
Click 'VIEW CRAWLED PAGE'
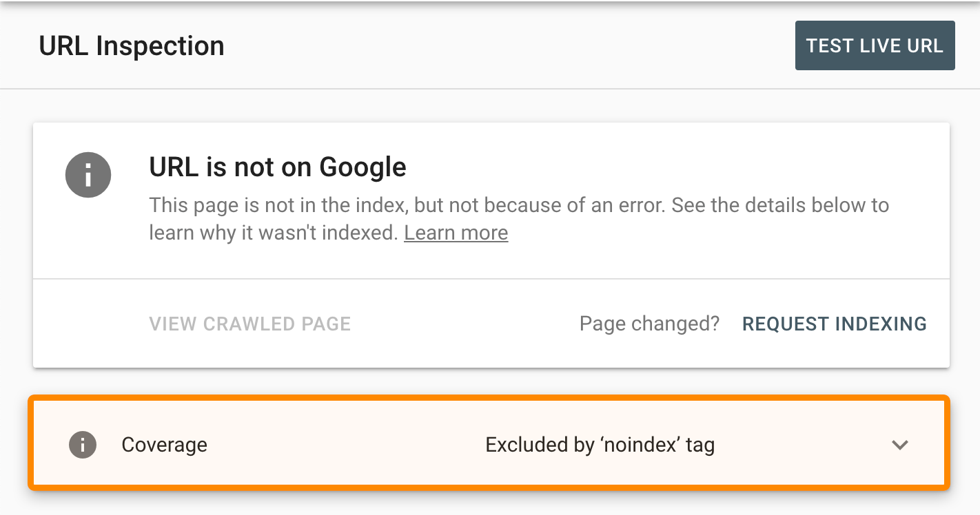249,324
